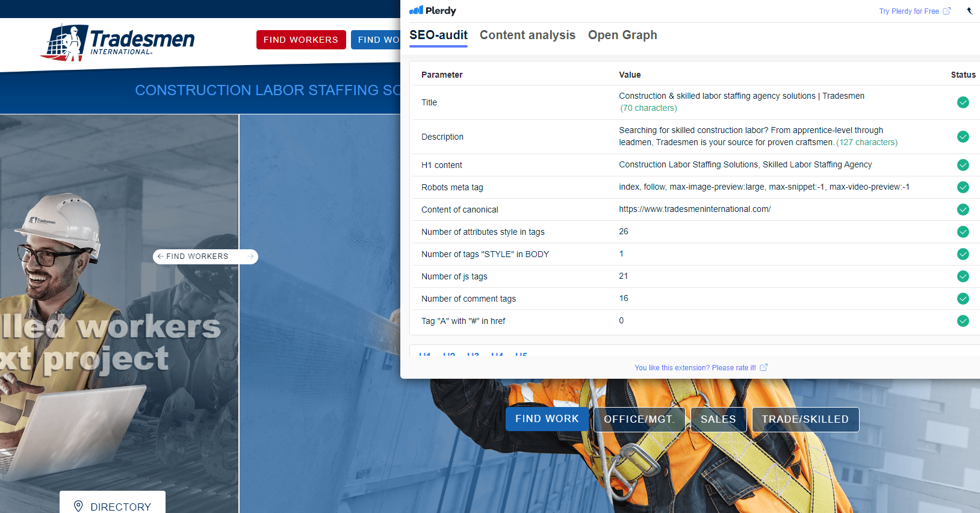Viewport: 980px width, 513px height.
Task: Click the Plerdy logo in the extension header
Action: pos(433,10)
